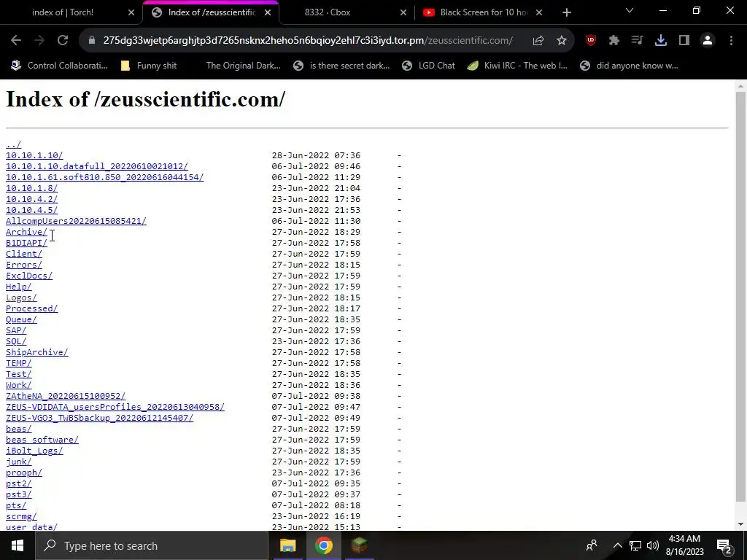Screen dimensions: 747x560
Task: Bookmark this page with the star icon
Action: click(562, 41)
